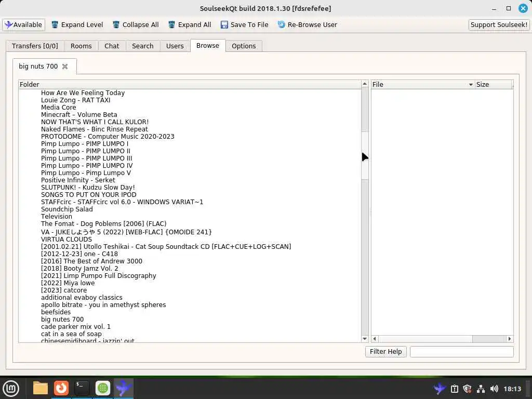Select Pimp Lumpo - Pimp Lumpo V folder
Image resolution: width=532 pixels, height=399 pixels.
click(x=86, y=173)
